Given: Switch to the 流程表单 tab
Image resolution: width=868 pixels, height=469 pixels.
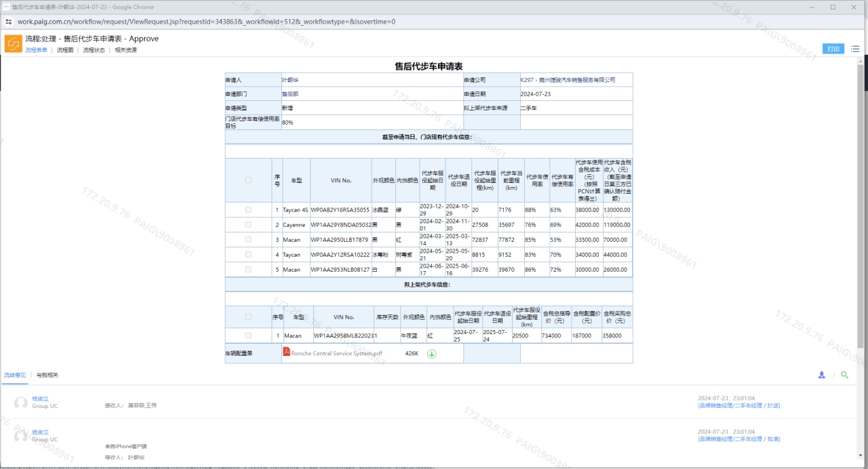Looking at the screenshot, I should coord(37,50).
